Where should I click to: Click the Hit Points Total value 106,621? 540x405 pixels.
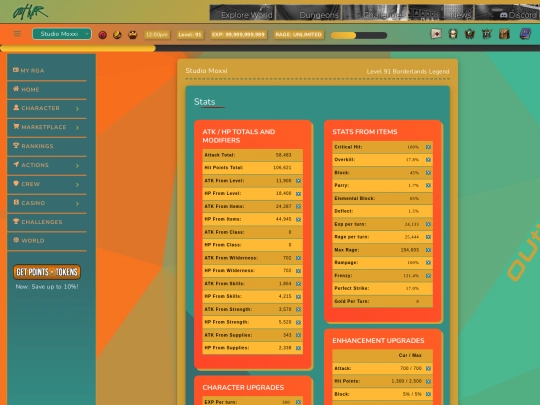click(x=282, y=168)
